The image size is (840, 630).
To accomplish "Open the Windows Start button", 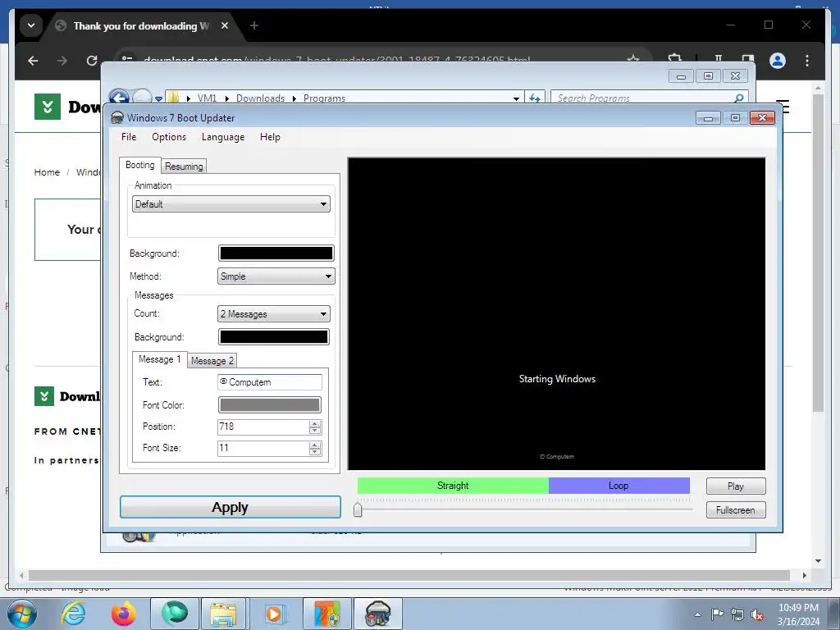I will (21, 614).
